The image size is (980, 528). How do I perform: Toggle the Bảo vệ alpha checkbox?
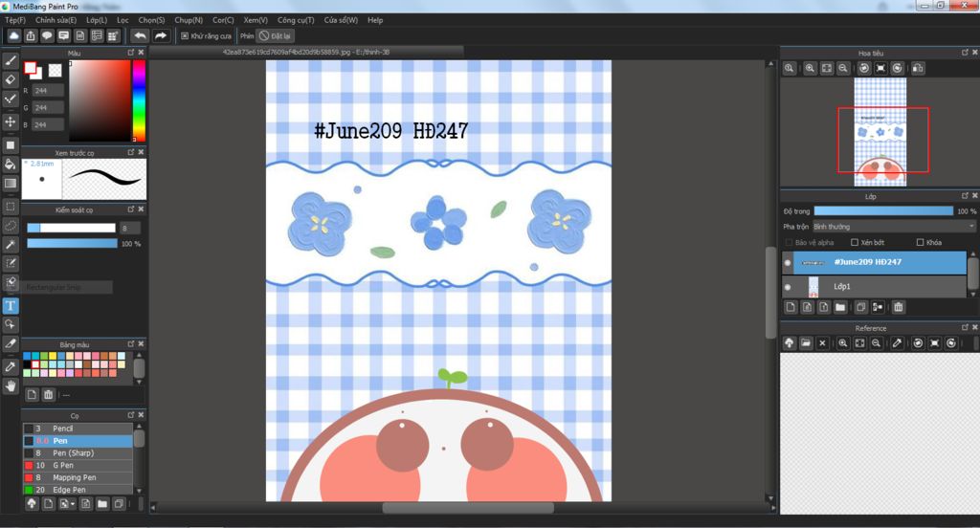[x=789, y=242]
